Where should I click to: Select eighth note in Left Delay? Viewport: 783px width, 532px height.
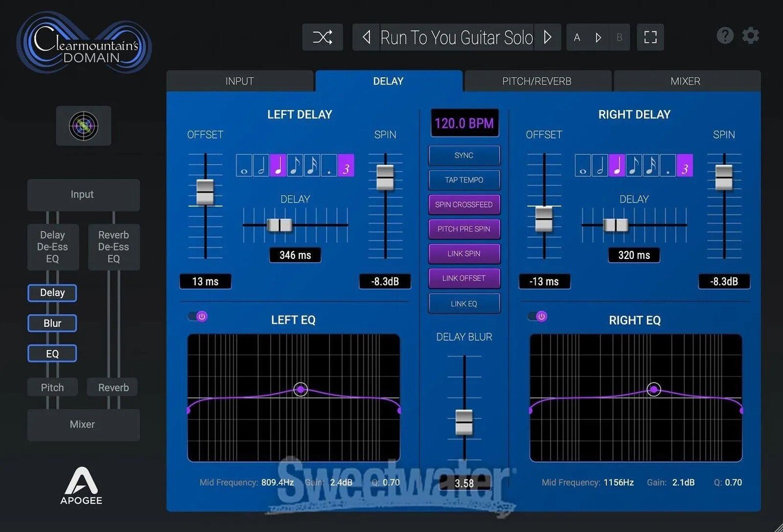(295, 165)
